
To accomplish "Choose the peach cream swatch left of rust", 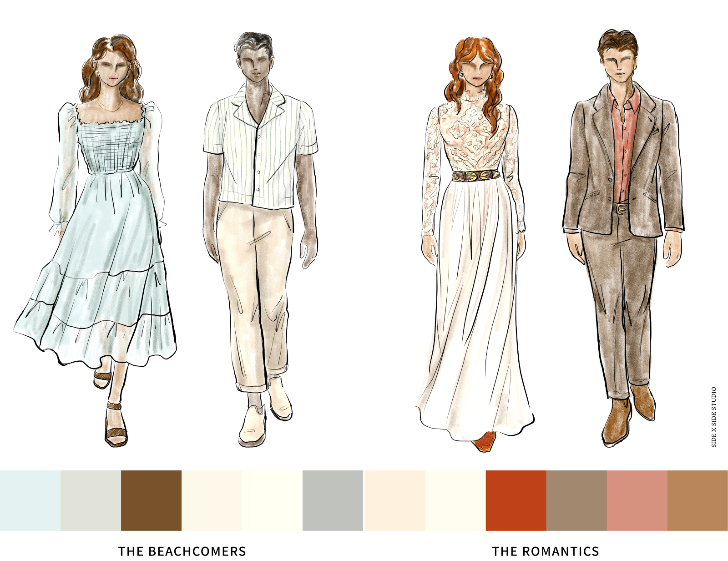I will coord(394,500).
